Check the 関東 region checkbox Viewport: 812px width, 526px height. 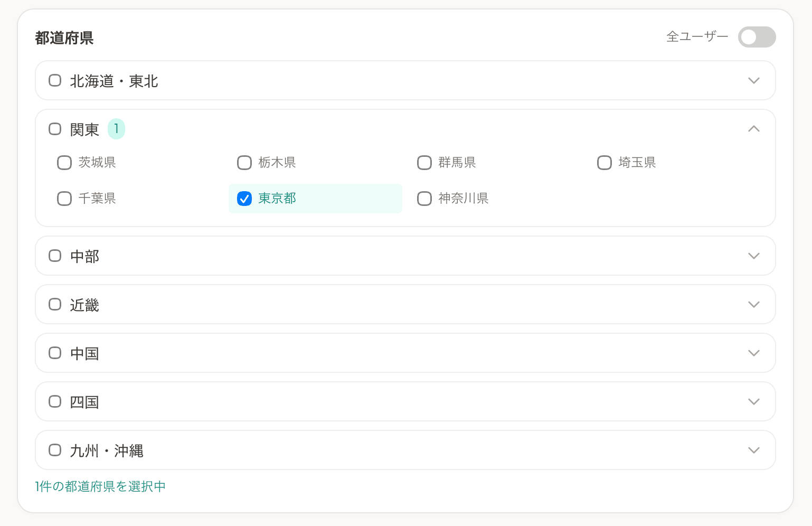pyautogui.click(x=55, y=128)
